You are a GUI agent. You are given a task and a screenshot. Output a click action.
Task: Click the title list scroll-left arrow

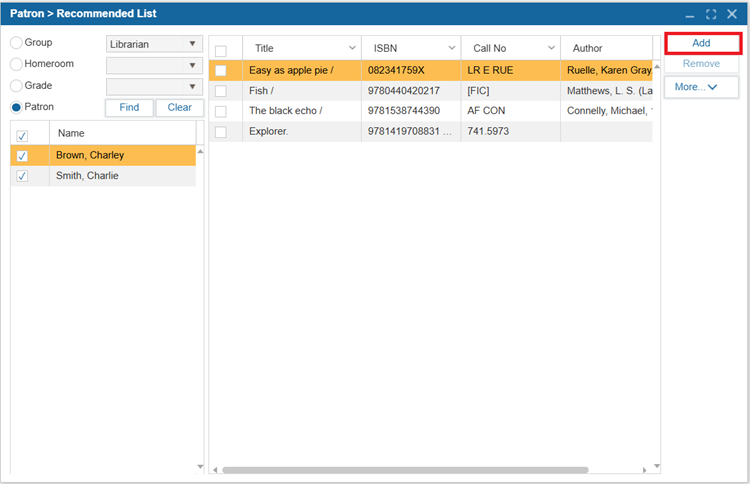[215, 470]
